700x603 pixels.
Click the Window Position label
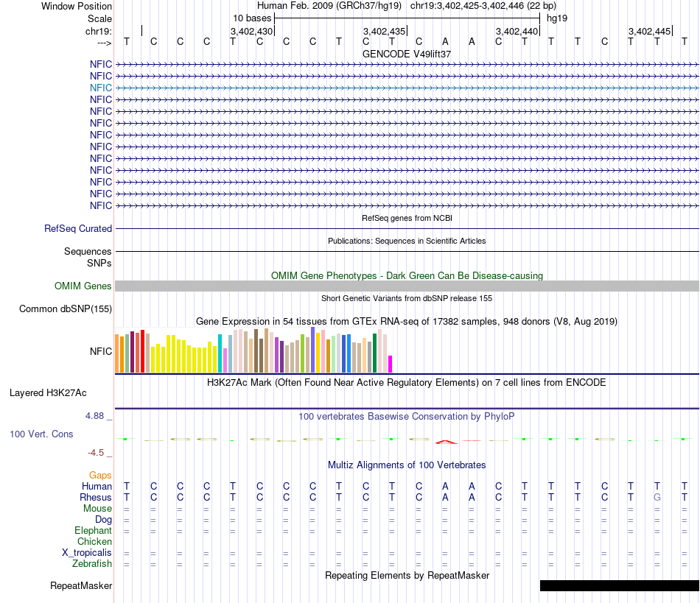[77, 6]
